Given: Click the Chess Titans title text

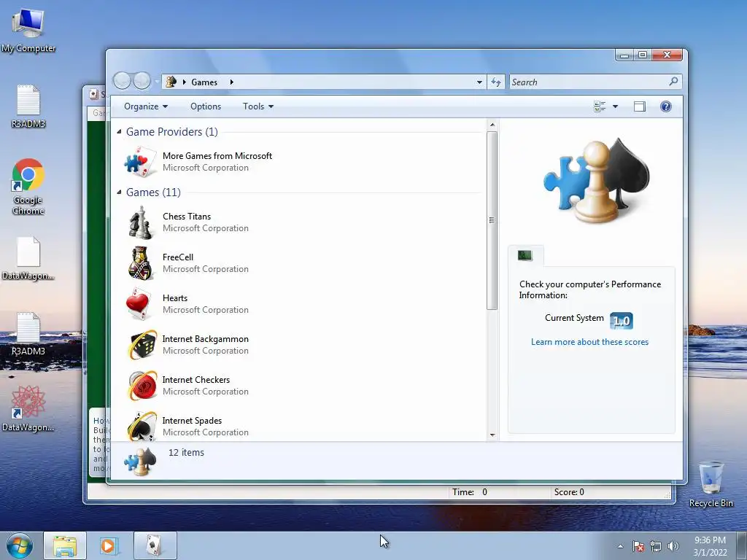Looking at the screenshot, I should point(187,216).
